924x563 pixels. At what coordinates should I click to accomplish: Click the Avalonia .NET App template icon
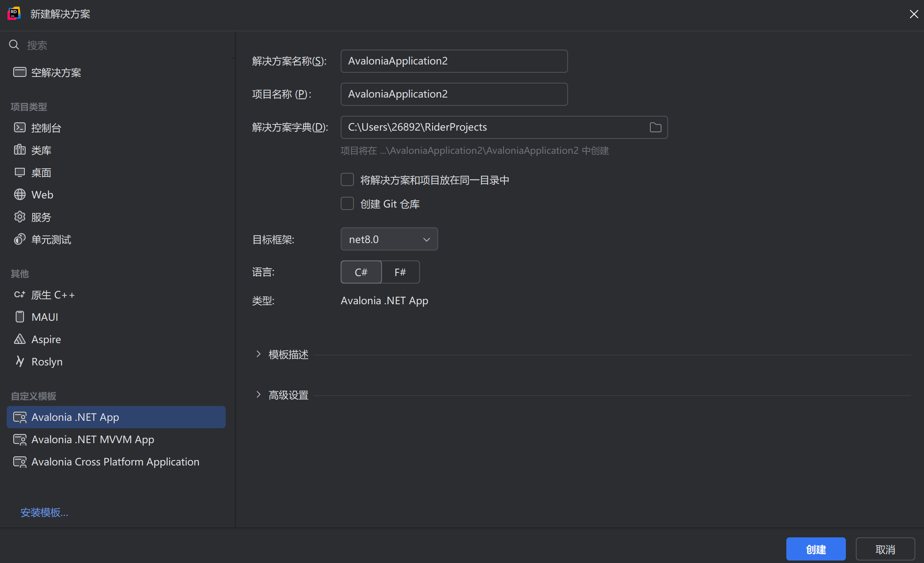point(20,417)
